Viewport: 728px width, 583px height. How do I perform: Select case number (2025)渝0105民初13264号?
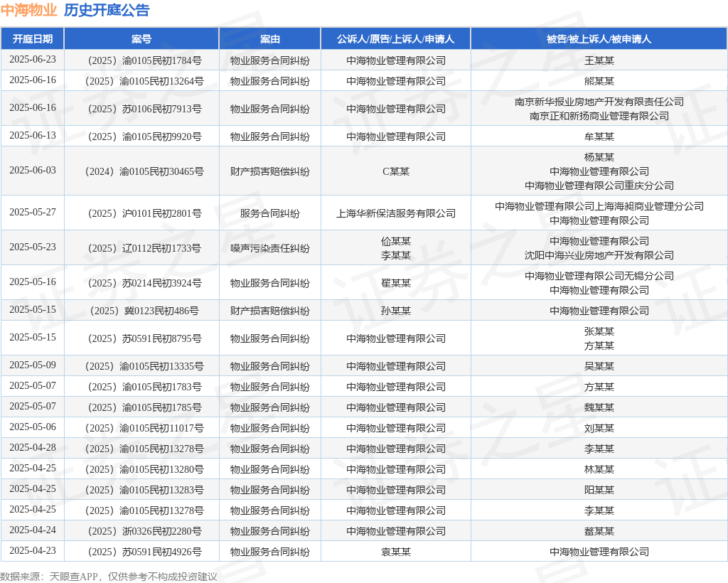pyautogui.click(x=144, y=81)
